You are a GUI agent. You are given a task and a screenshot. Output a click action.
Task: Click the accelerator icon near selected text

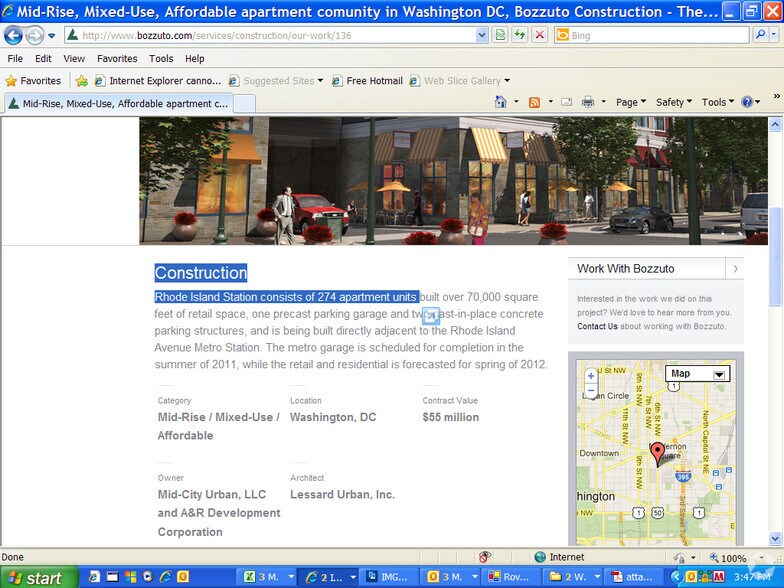pyautogui.click(x=430, y=316)
